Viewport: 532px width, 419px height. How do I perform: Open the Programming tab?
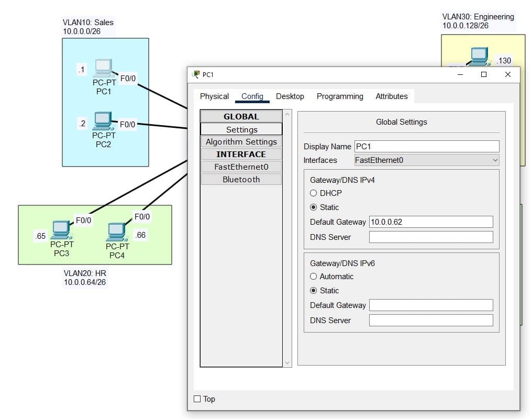point(339,96)
